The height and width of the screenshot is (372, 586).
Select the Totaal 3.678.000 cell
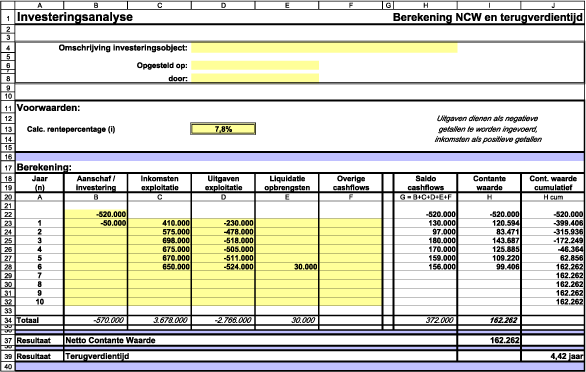[160, 320]
